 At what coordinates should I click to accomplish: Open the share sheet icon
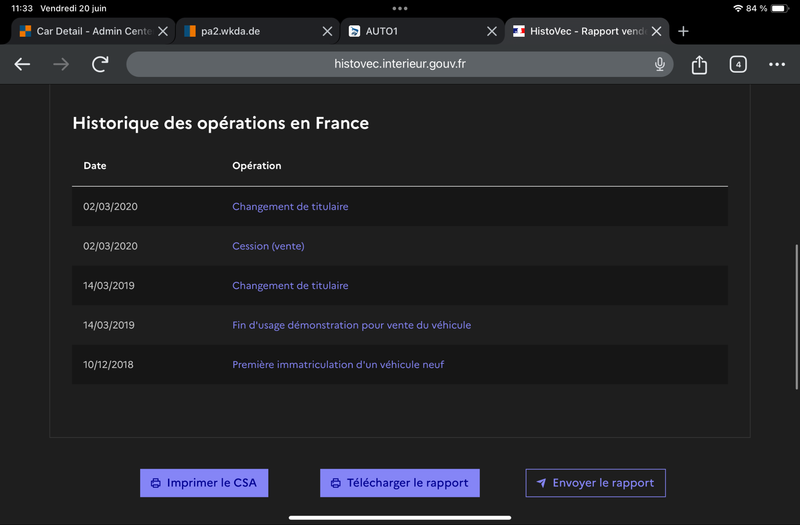tap(699, 64)
